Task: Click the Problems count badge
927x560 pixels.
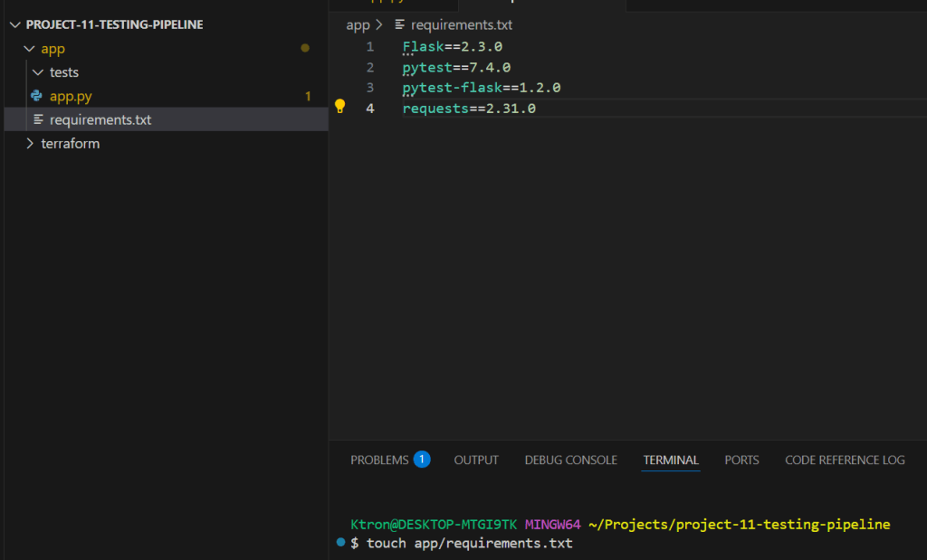Action: click(421, 460)
